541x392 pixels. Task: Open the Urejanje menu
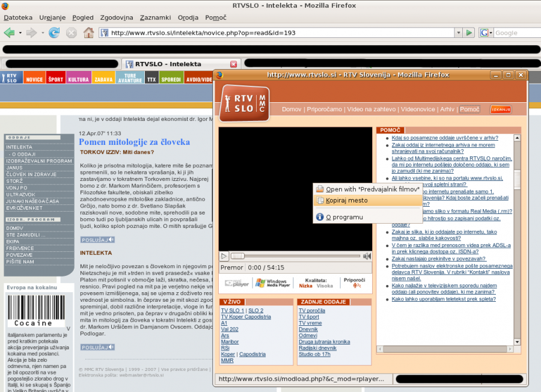[52, 17]
